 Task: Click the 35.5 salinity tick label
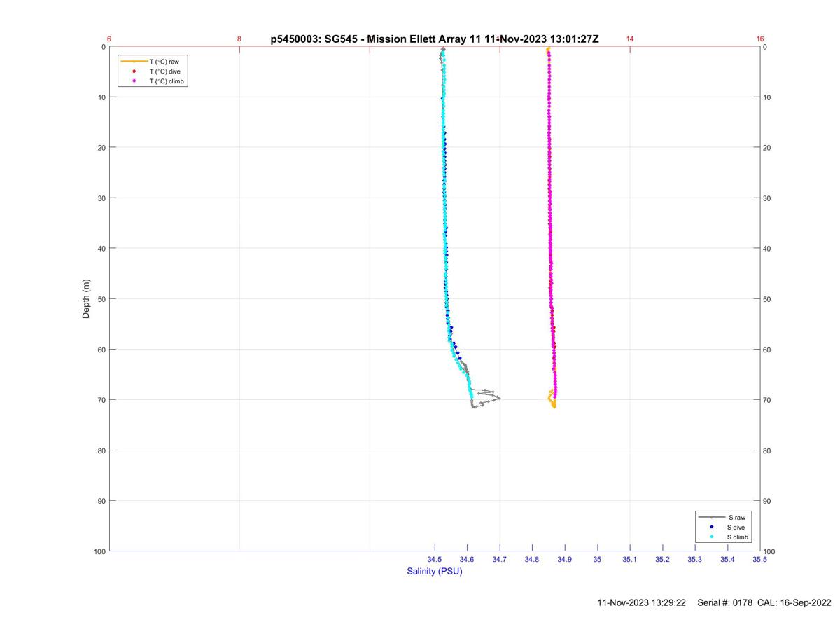[759, 559]
